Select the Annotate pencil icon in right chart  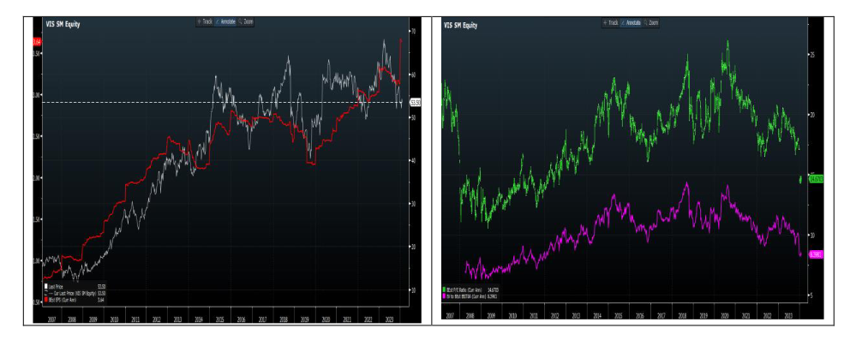(x=625, y=21)
